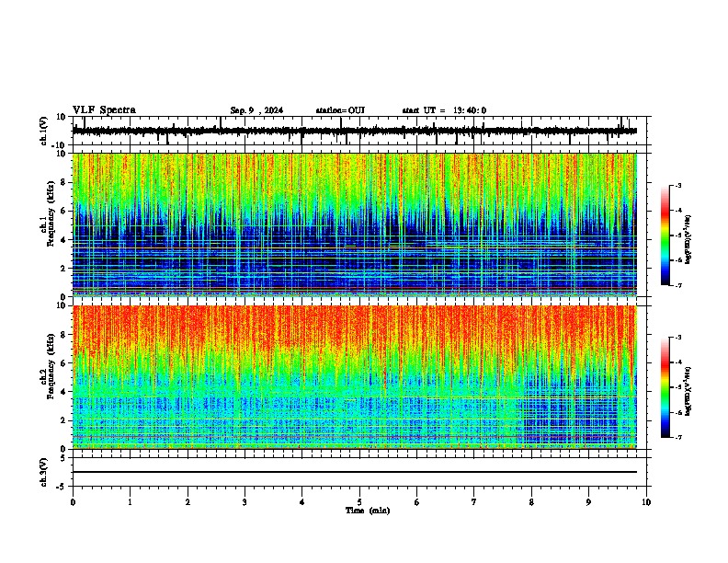Click the ch.2 spectrogram panel
The height and width of the screenshot is (563, 728).
[x=355, y=377]
